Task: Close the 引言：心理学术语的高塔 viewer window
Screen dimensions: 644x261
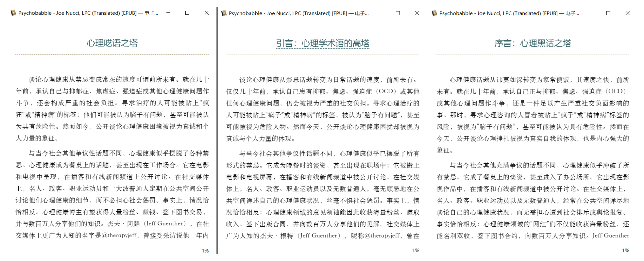Action: tap(417, 13)
